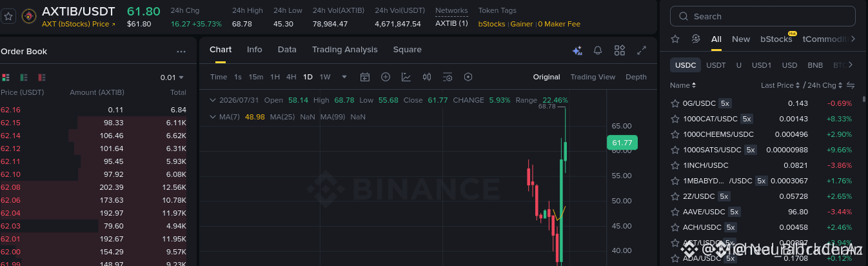Screen dimensions: 868x266
Task: Expand chart to fullscreen
Action: [x=642, y=50]
